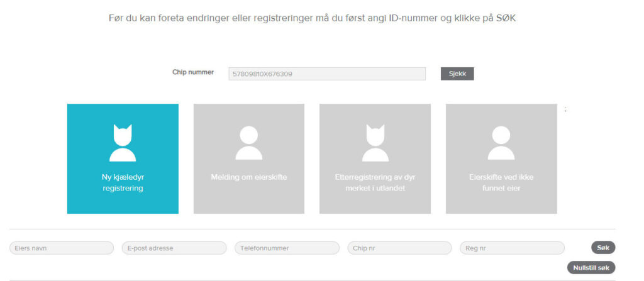644x281 pixels.
Task: Open Eierskifte ved ikke funnet eier text
Action: tap(501, 182)
